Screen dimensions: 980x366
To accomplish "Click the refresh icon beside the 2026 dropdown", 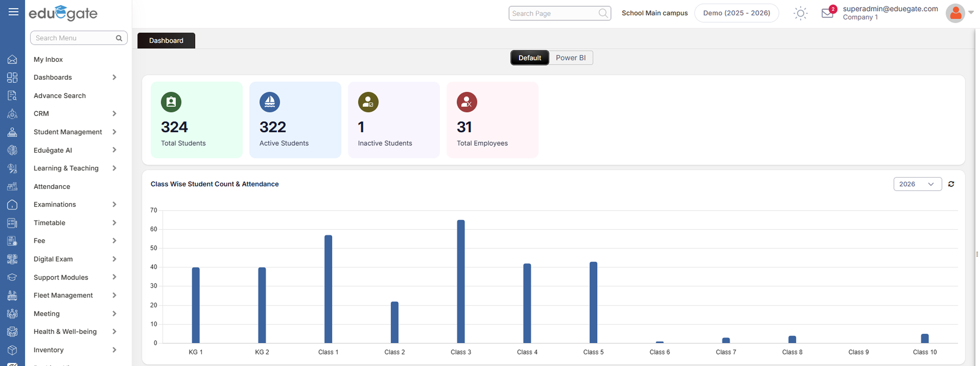I will (x=951, y=184).
